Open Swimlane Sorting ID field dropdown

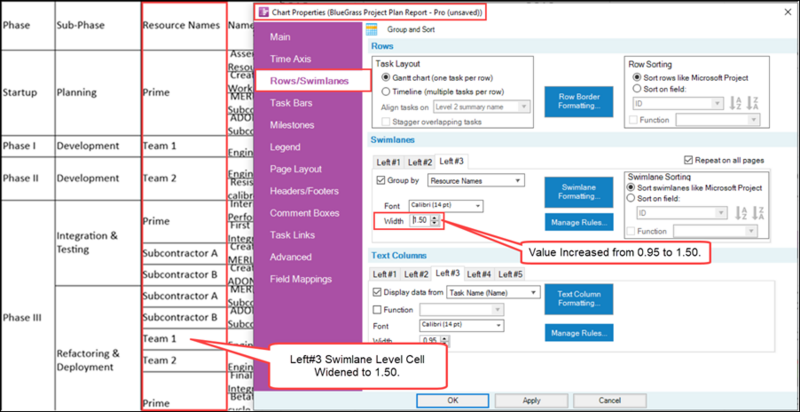click(682, 213)
